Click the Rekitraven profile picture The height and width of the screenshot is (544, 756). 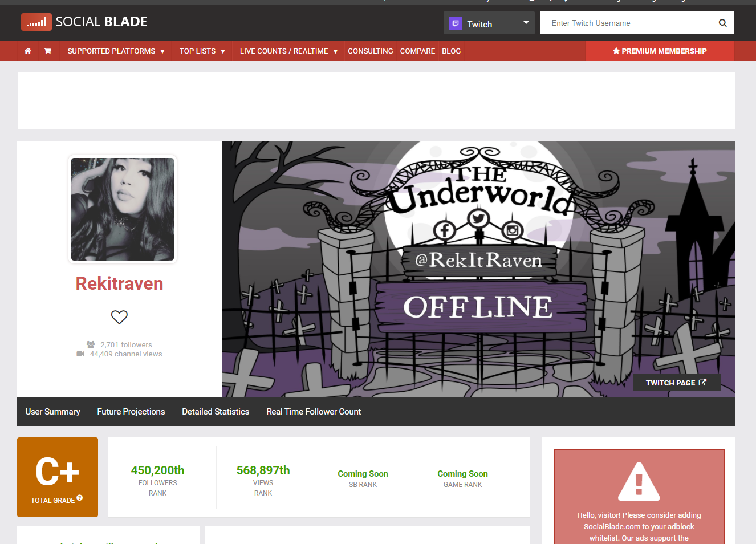[123, 209]
